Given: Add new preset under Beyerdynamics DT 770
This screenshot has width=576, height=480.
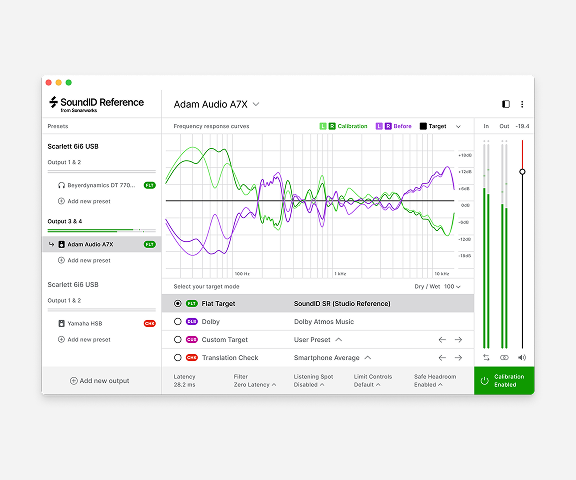Looking at the screenshot, I should pos(84,201).
